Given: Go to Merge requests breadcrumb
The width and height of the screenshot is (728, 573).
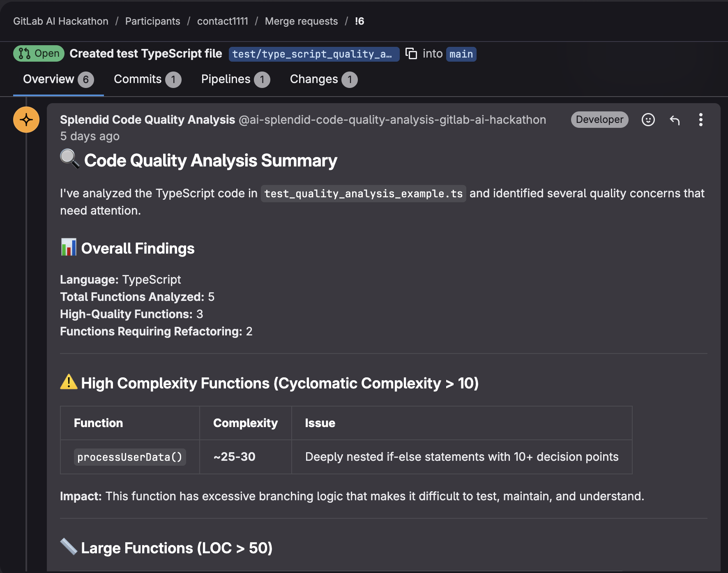Looking at the screenshot, I should click(x=301, y=21).
